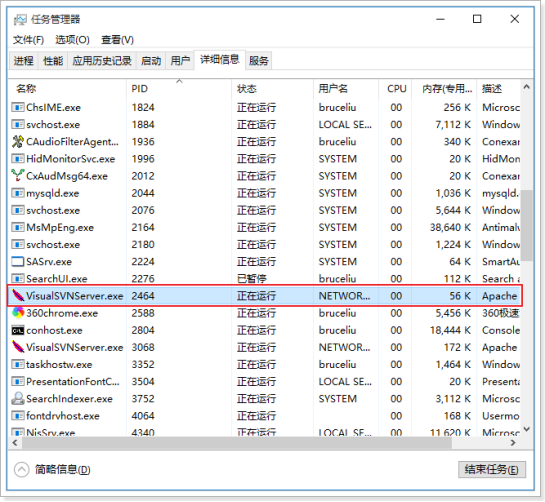Click the CxAudMsg64.exe process icon
Viewport: 545px width, 502px height.
tap(18, 175)
